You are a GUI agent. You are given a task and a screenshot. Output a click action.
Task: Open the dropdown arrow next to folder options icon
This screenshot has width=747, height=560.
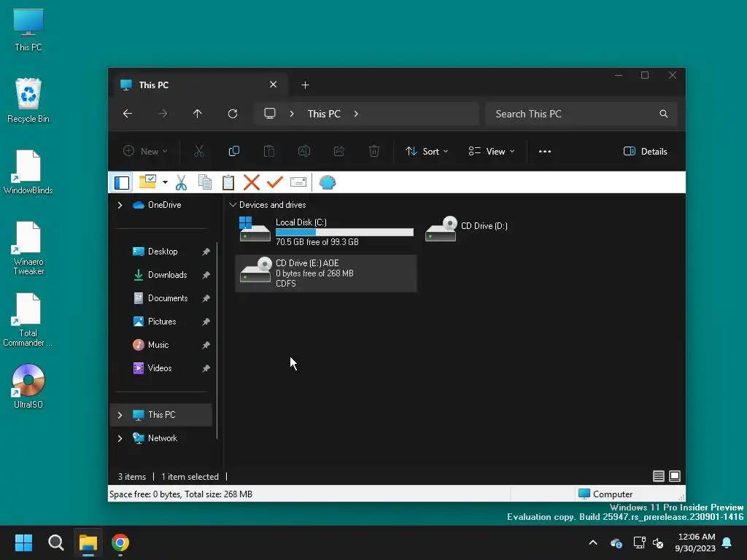(165, 182)
